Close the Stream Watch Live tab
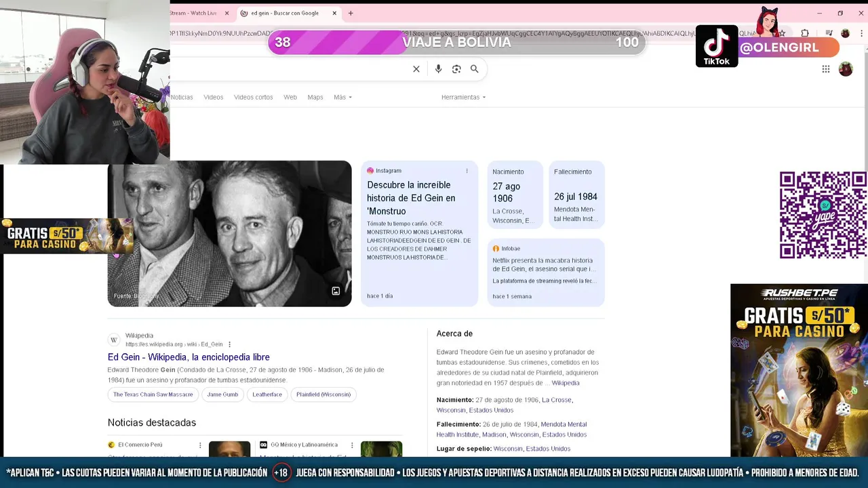 [227, 13]
